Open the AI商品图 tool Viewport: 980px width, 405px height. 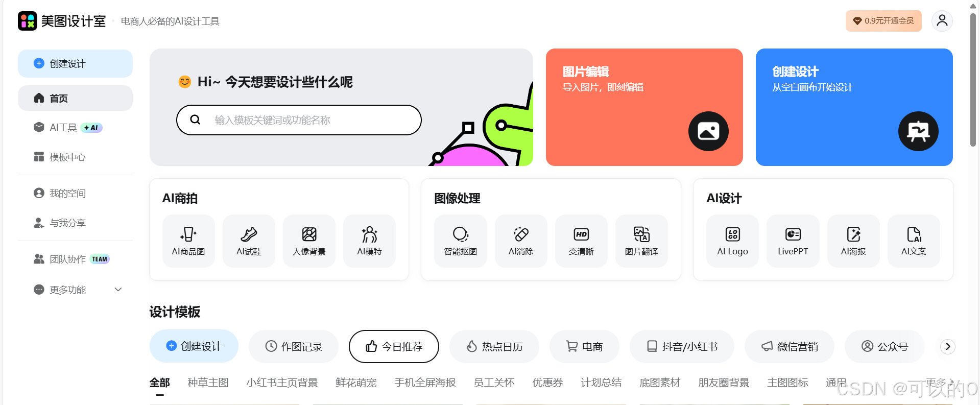(x=188, y=241)
